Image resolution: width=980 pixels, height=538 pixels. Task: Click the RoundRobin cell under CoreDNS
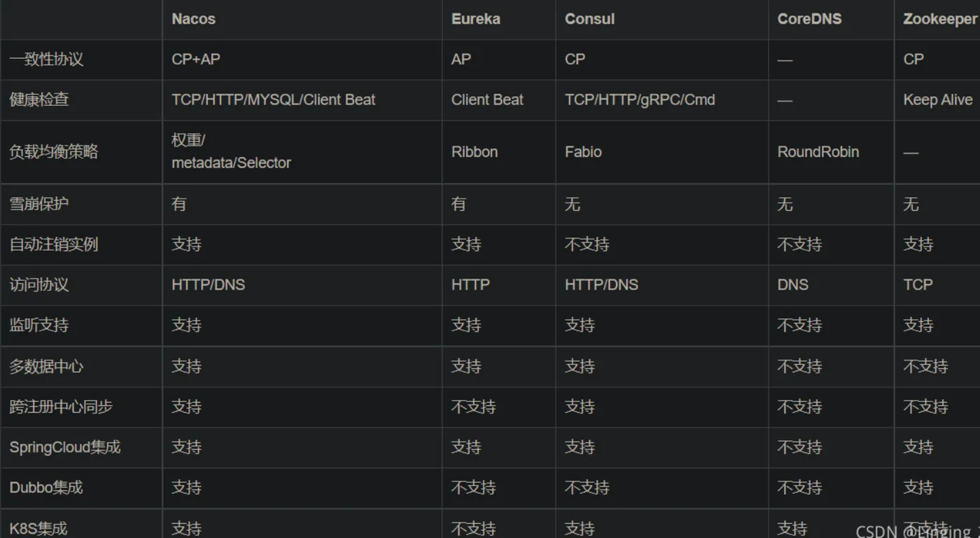pyautogui.click(x=818, y=152)
